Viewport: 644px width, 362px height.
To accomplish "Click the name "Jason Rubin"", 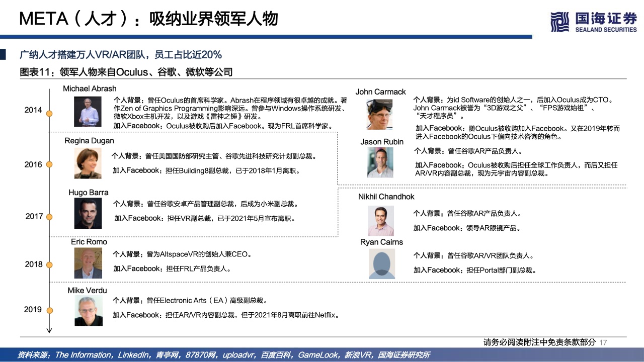I will (x=382, y=142).
